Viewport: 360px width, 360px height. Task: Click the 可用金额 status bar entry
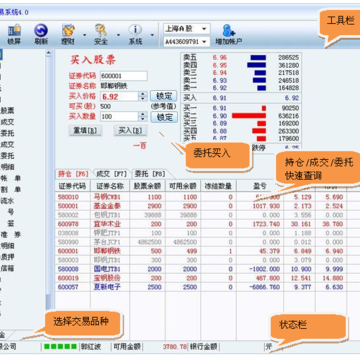coord(127,347)
